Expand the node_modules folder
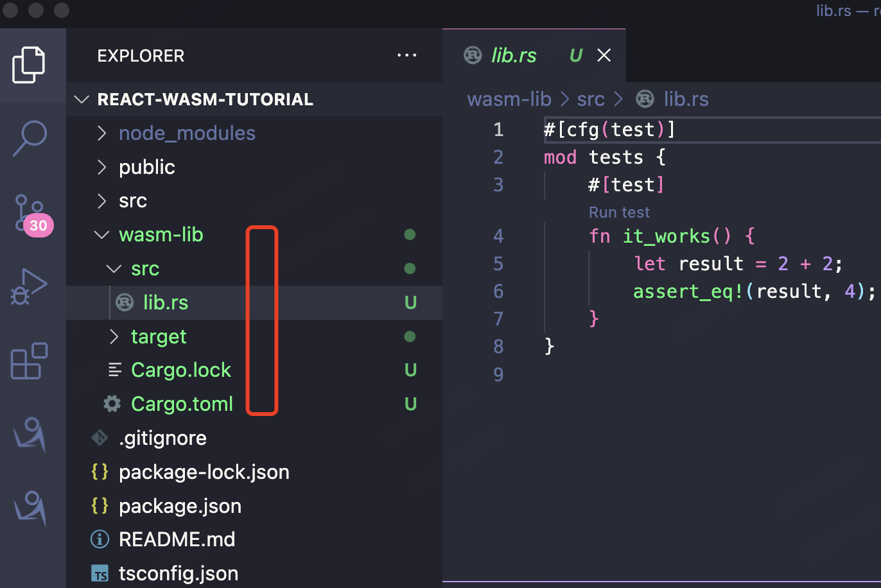The width and height of the screenshot is (881, 588). click(x=187, y=134)
